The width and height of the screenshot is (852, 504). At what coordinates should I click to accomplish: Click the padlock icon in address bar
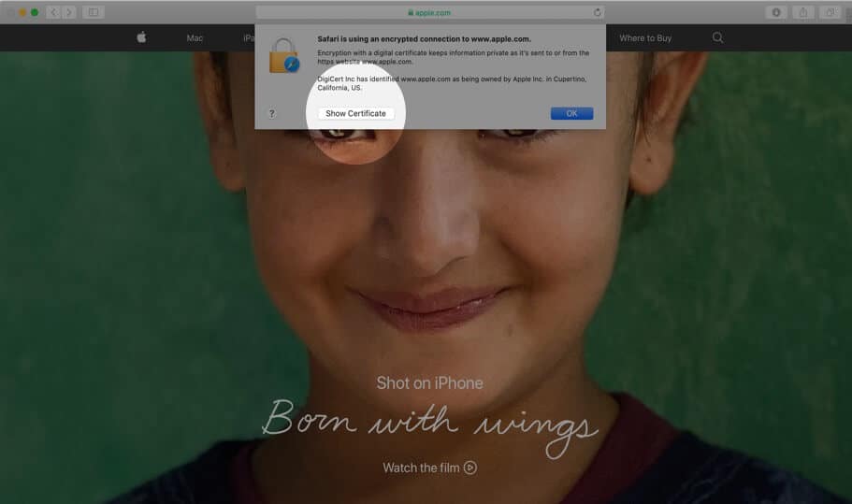click(x=411, y=12)
